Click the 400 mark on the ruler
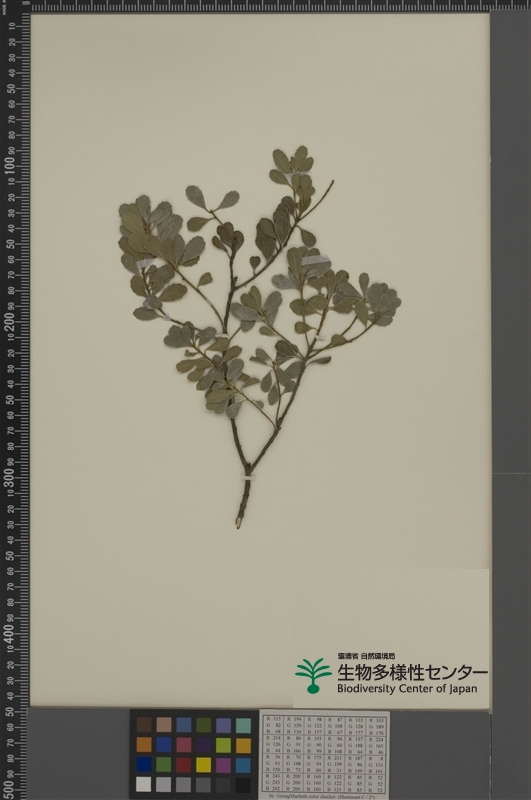The image size is (531, 800). [10, 632]
